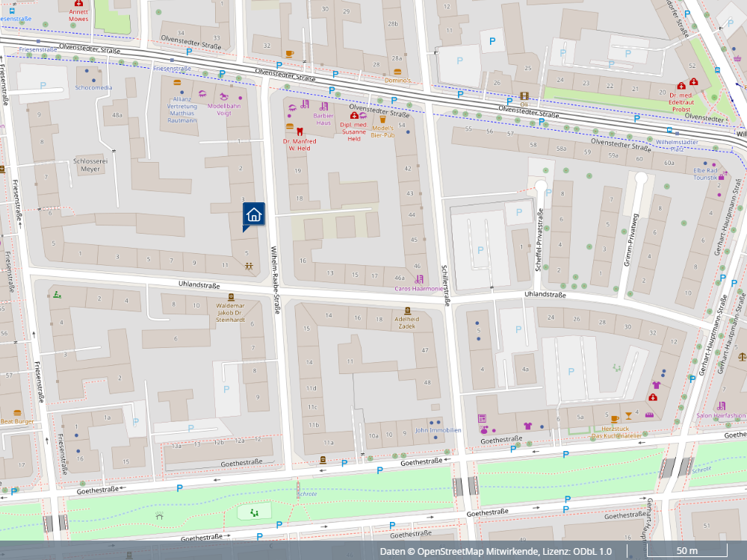Click the memorial icon above Adelheid Zadek

[x=407, y=310]
